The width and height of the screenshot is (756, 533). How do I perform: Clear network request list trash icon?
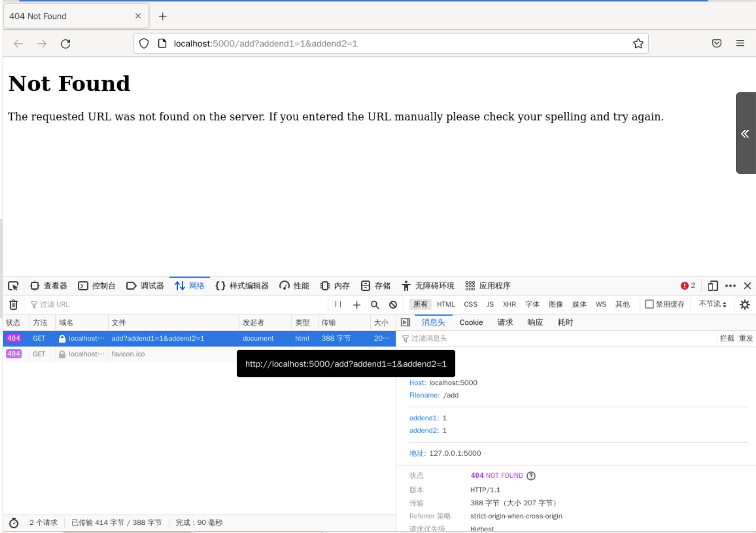[14, 305]
